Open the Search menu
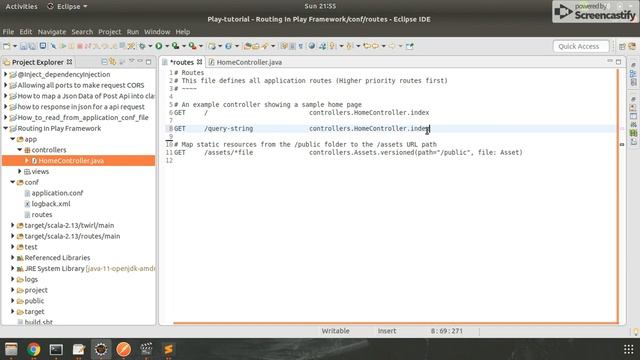 [82, 32]
